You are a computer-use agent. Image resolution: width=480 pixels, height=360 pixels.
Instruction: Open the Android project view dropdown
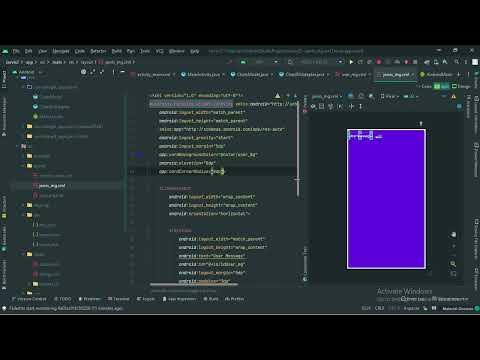28,72
